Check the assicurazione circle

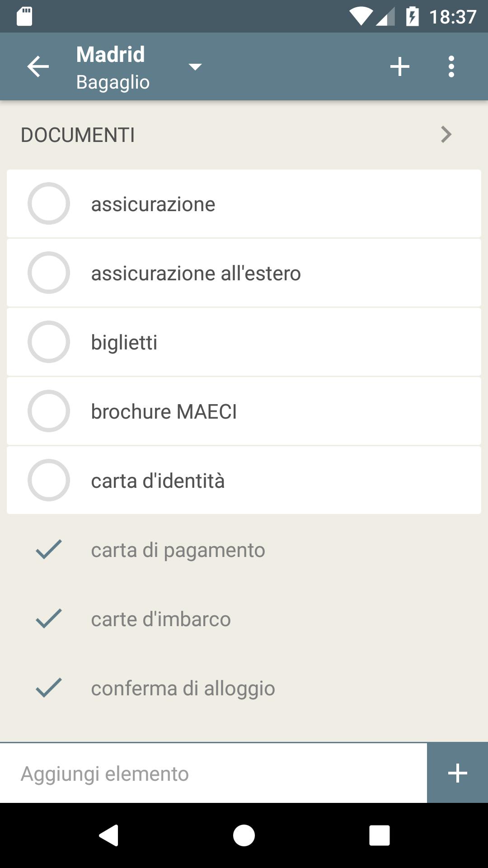coord(49,203)
